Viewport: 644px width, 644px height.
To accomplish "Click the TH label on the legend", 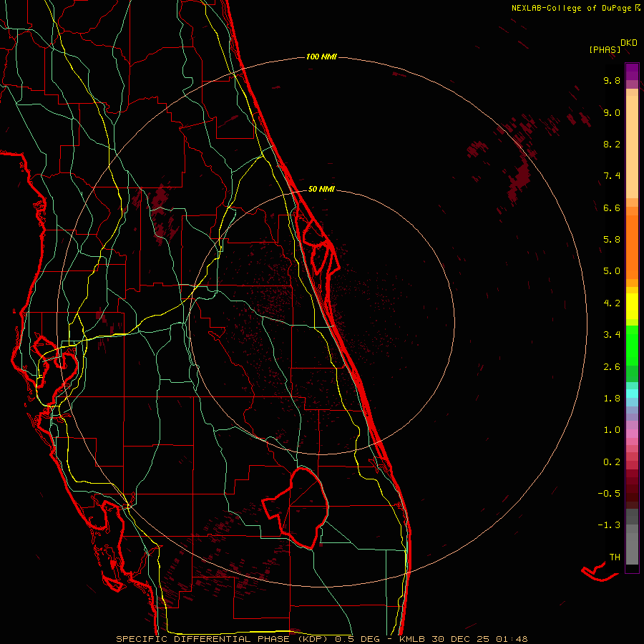I will [x=614, y=557].
